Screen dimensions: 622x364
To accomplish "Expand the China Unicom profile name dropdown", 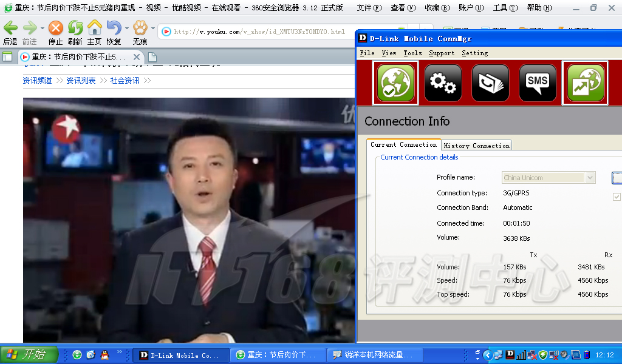I will 590,178.
